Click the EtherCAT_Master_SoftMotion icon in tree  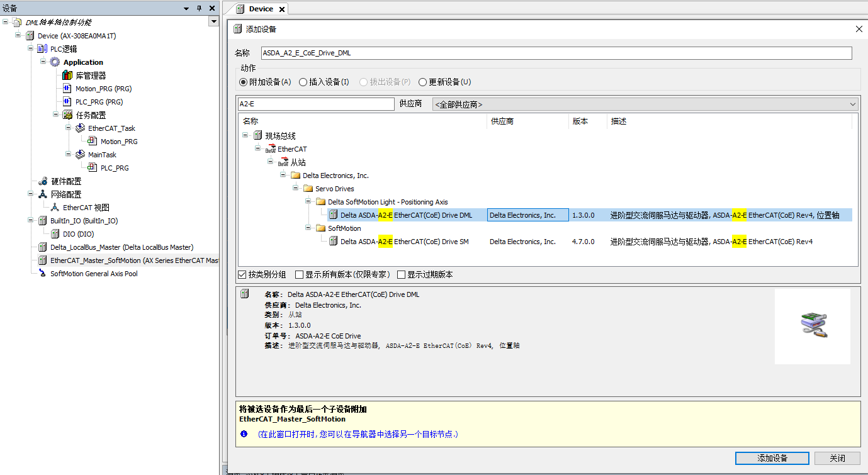click(43, 260)
